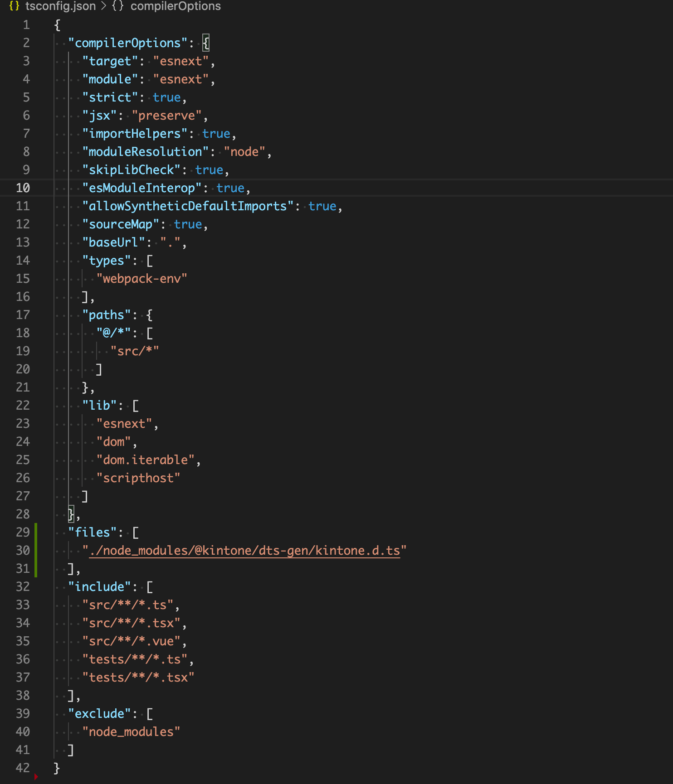Click the "esModuleInterop" key

[142, 188]
